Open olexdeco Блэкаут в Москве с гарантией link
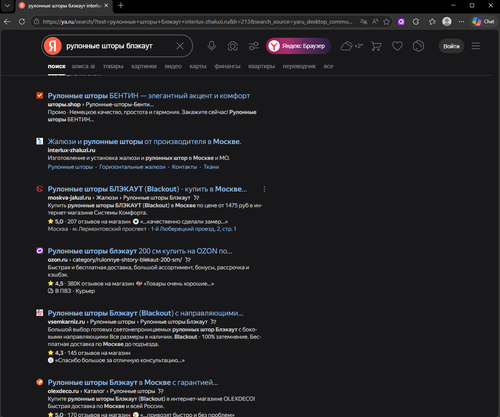Screen dimensions: 500x417 [x=133, y=382]
